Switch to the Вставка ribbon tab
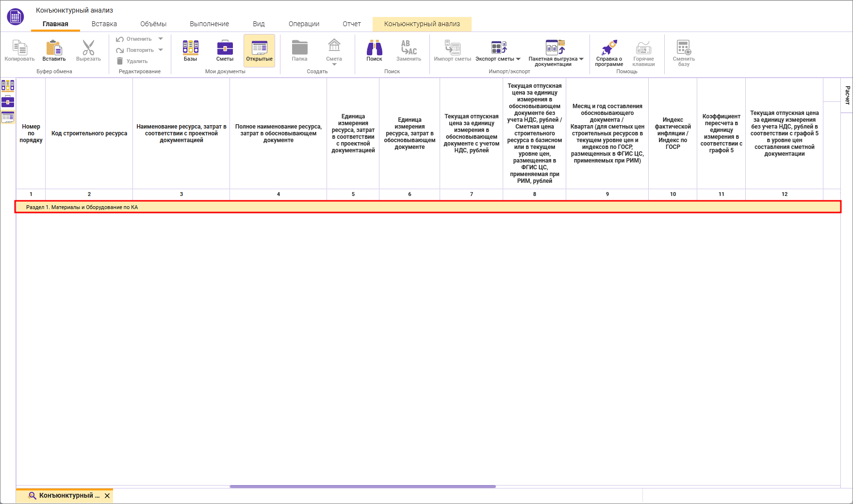853x504 pixels. [104, 24]
